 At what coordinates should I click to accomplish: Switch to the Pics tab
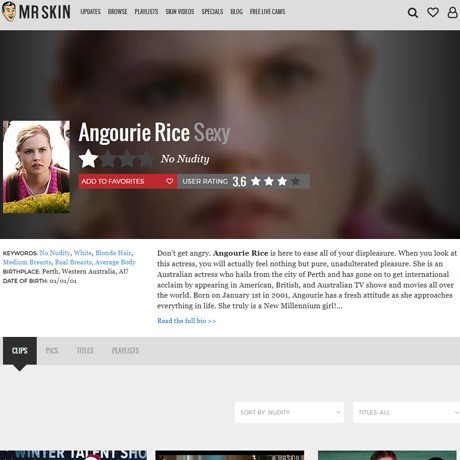coord(52,351)
